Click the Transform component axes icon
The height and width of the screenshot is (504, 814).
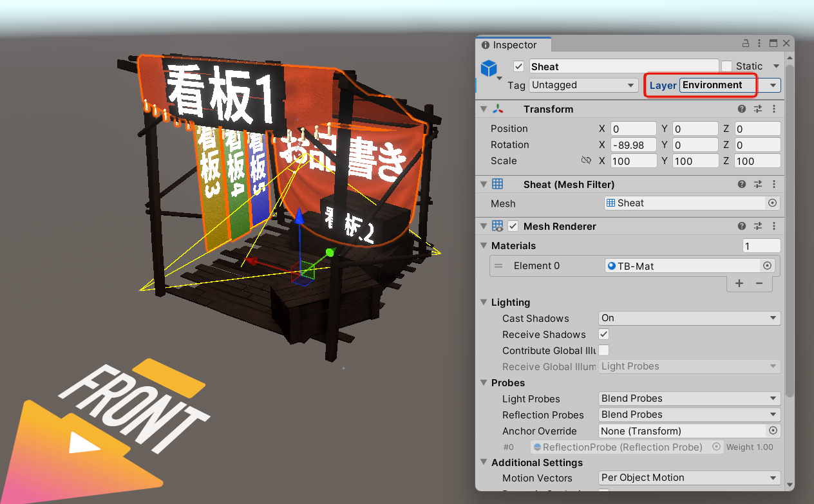498,109
